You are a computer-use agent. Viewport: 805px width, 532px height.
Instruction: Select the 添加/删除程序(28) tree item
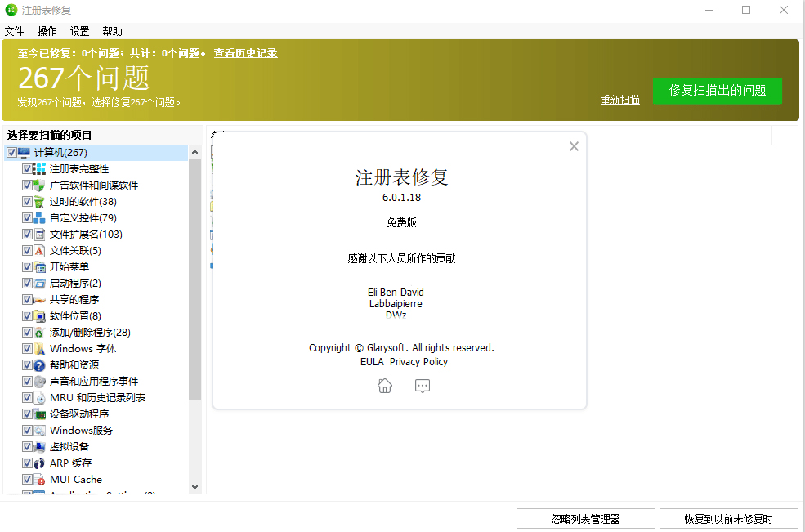pos(90,333)
